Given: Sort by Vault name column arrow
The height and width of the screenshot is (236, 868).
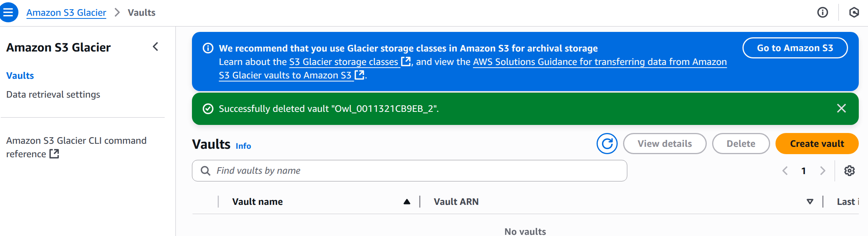Looking at the screenshot, I should point(407,202).
